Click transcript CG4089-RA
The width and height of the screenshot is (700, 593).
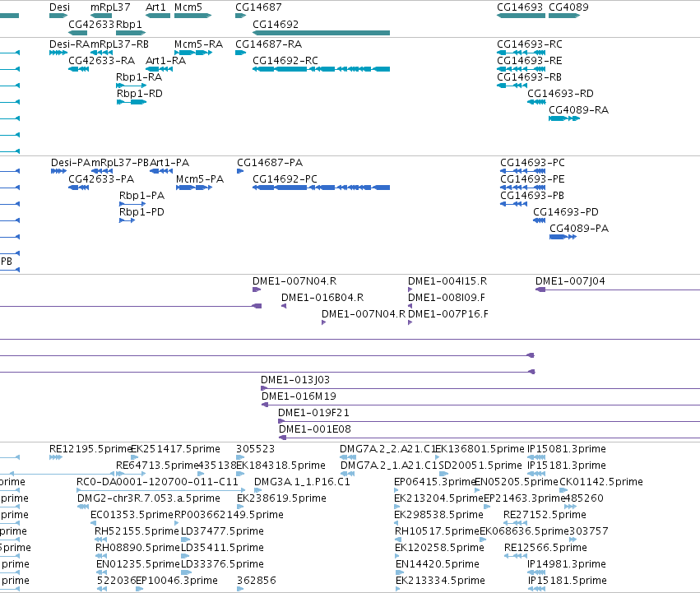coord(578,110)
